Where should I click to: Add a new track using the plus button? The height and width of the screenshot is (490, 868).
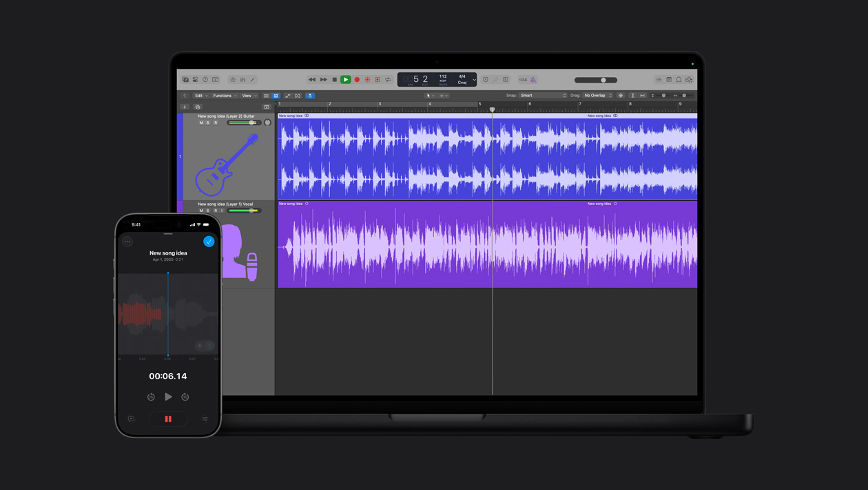click(x=185, y=107)
